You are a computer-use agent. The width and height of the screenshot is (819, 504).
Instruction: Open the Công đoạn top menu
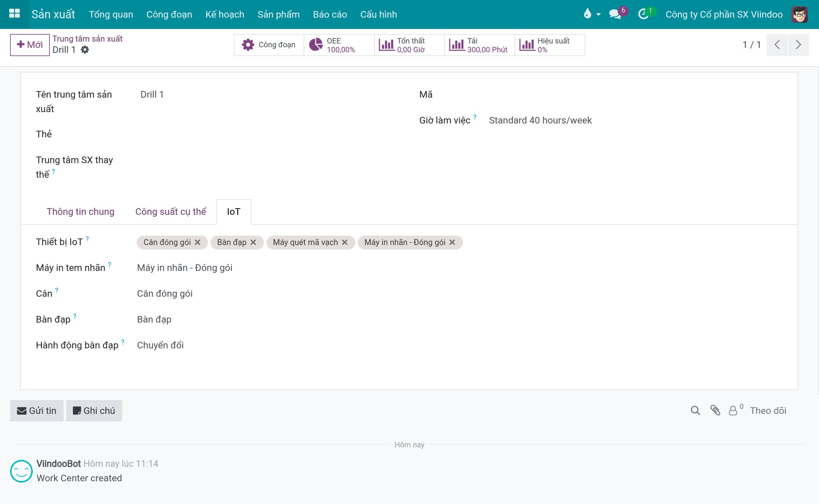pos(169,14)
